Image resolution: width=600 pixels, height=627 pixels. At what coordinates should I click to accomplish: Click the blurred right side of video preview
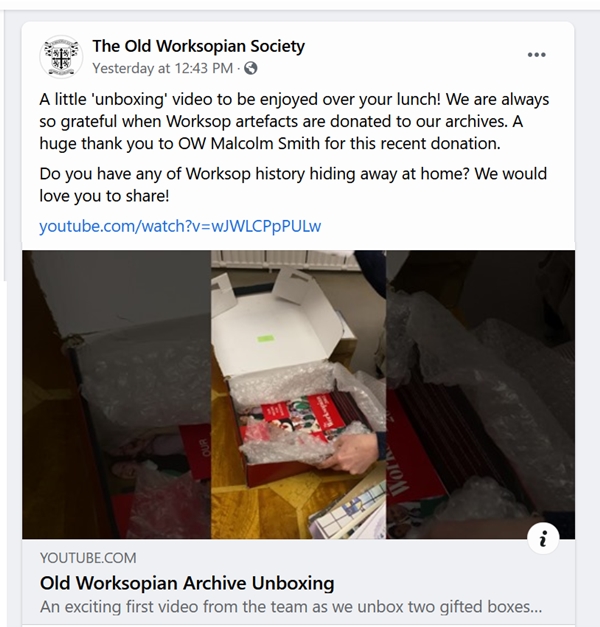480,394
